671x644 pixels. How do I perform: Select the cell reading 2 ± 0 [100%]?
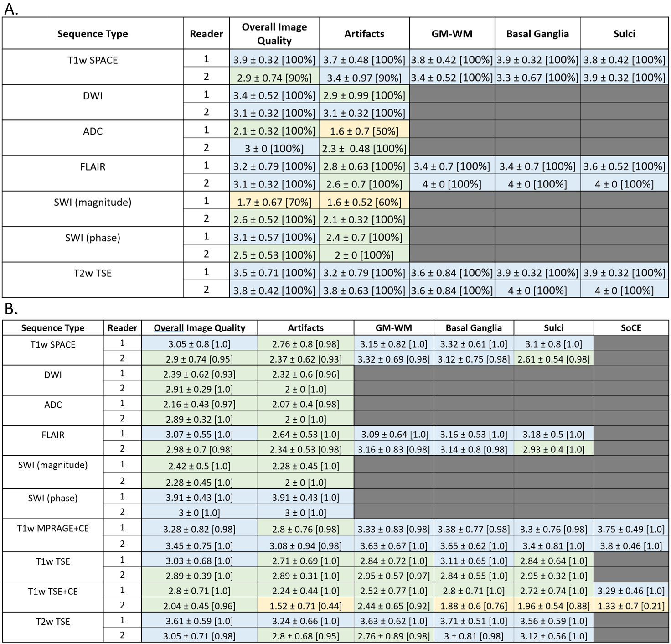[364, 255]
